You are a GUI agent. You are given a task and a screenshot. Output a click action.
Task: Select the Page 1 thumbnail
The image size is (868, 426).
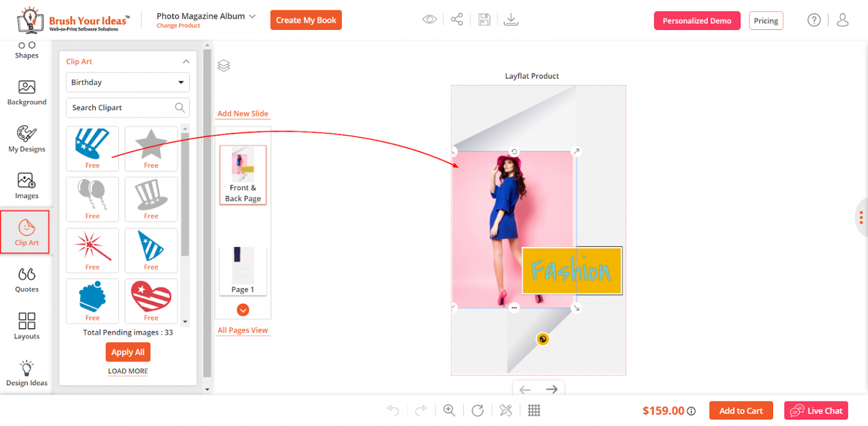tap(242, 270)
